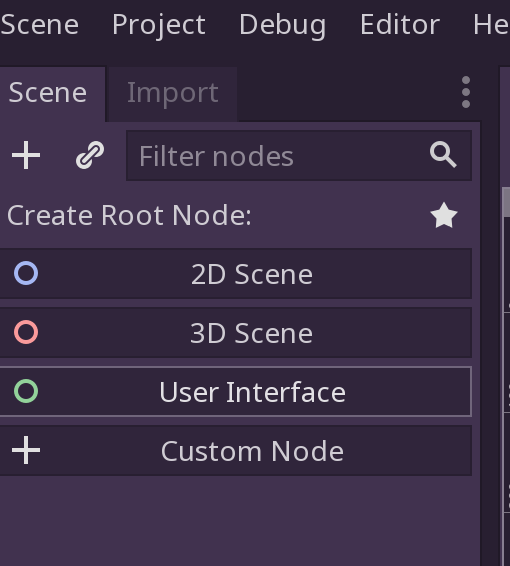This screenshot has height=566, width=510.
Task: Click the Instantiate Child Scene link icon
Action: tap(90, 155)
